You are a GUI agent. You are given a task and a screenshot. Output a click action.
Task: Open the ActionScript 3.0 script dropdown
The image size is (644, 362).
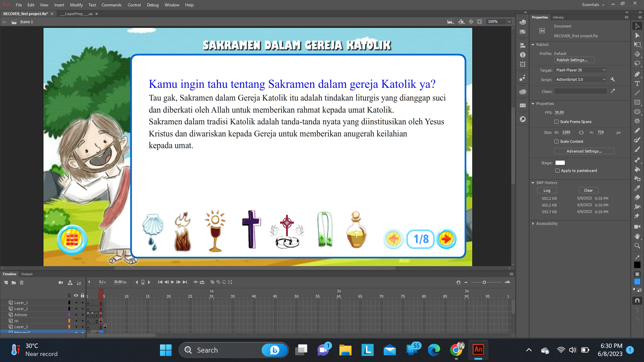coord(581,79)
